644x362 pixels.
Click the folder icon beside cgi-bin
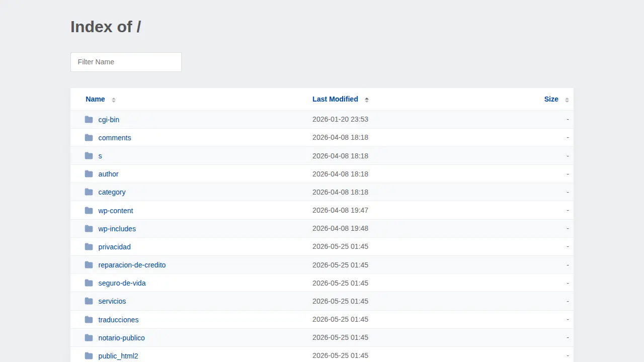pyautogui.click(x=89, y=119)
